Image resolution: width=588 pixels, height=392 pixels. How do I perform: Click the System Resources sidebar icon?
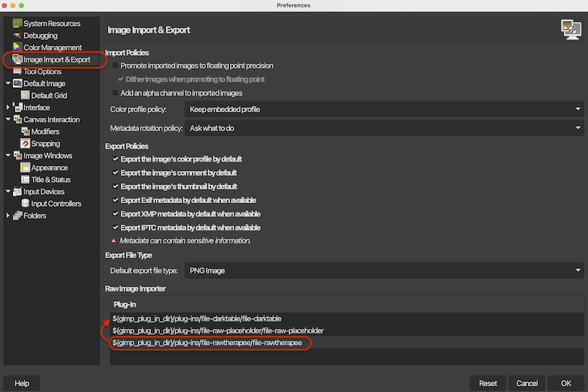(18, 24)
